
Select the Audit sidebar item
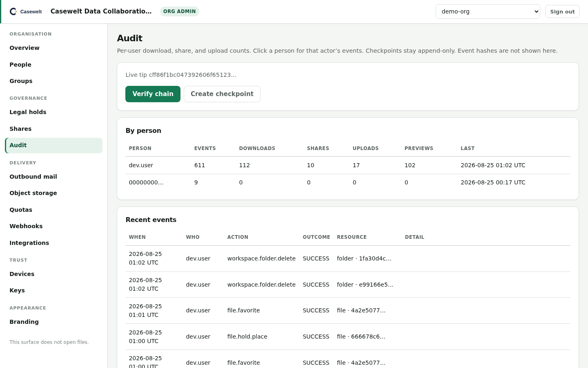click(53, 146)
